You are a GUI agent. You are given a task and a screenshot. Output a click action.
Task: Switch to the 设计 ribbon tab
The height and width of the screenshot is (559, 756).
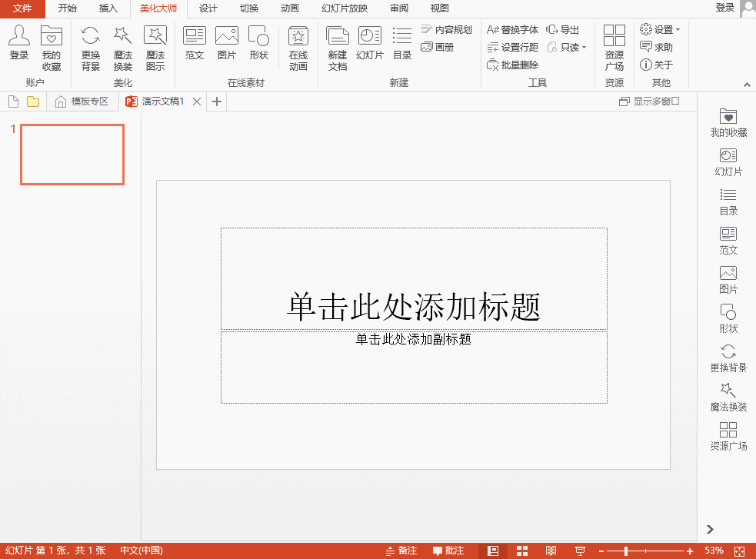[x=208, y=8]
